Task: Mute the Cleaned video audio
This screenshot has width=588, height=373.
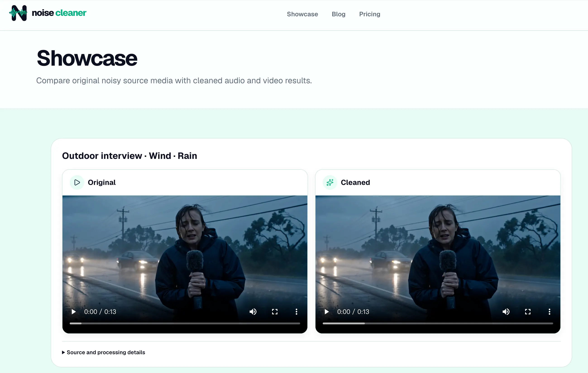Action: pyautogui.click(x=506, y=312)
